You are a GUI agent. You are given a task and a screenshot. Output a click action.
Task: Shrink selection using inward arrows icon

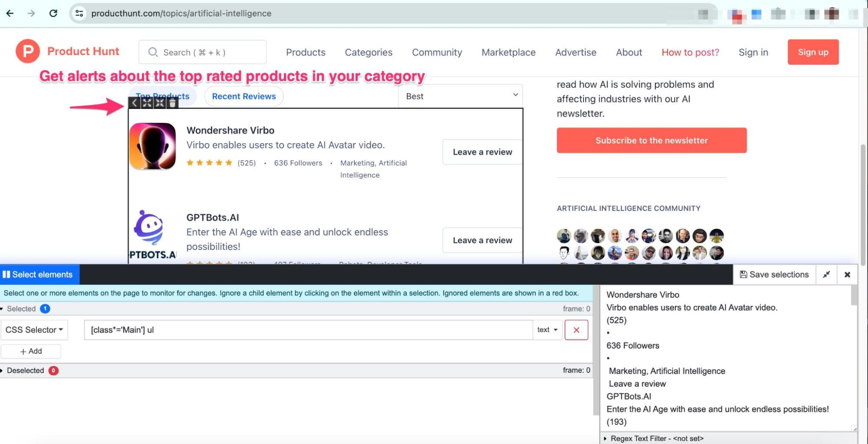tap(160, 103)
